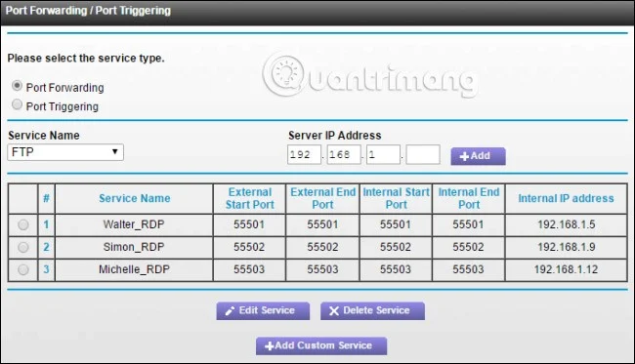Click the first IP octet field showing 192

point(304,154)
